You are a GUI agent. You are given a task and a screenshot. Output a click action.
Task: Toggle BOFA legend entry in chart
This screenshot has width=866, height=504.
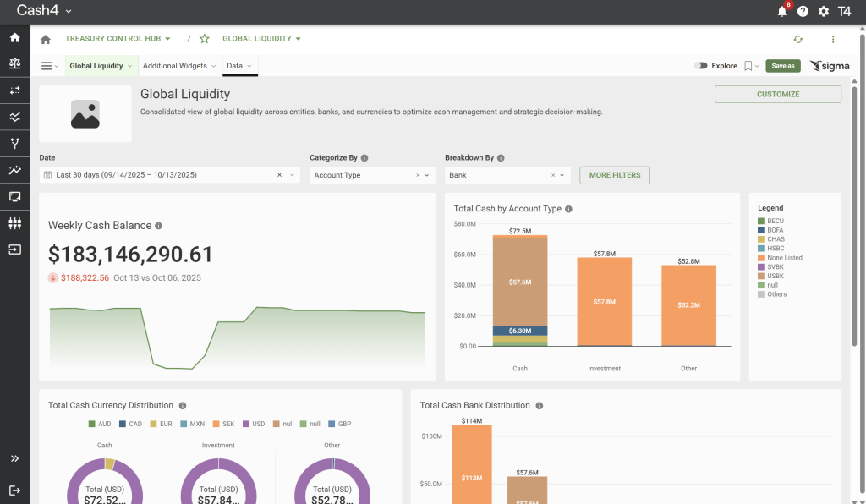click(x=776, y=230)
